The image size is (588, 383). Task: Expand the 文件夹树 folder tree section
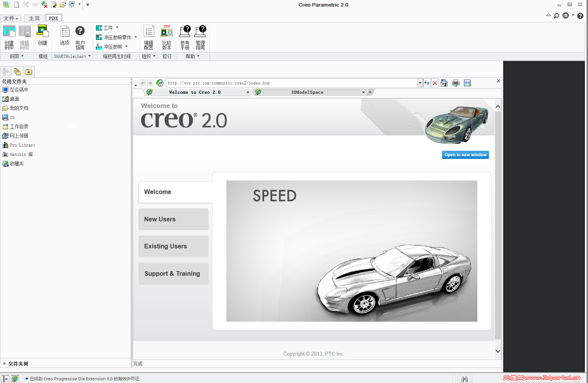point(5,364)
